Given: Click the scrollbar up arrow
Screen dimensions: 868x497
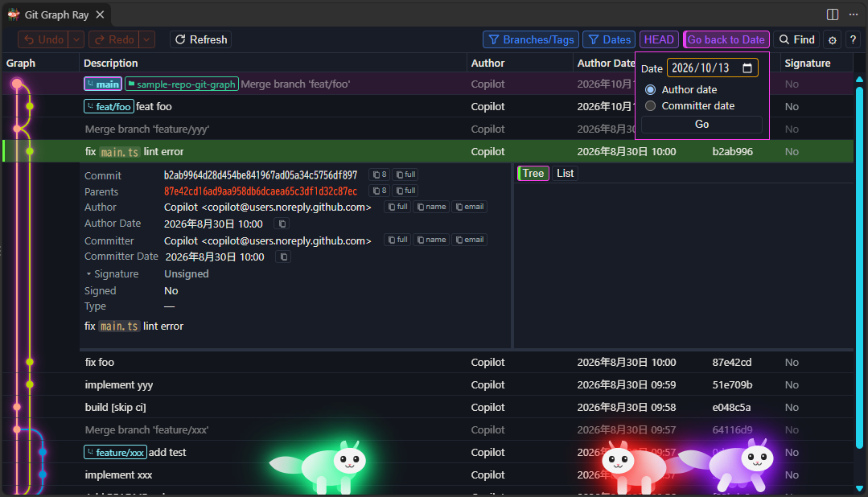Looking at the screenshot, I should [x=860, y=79].
